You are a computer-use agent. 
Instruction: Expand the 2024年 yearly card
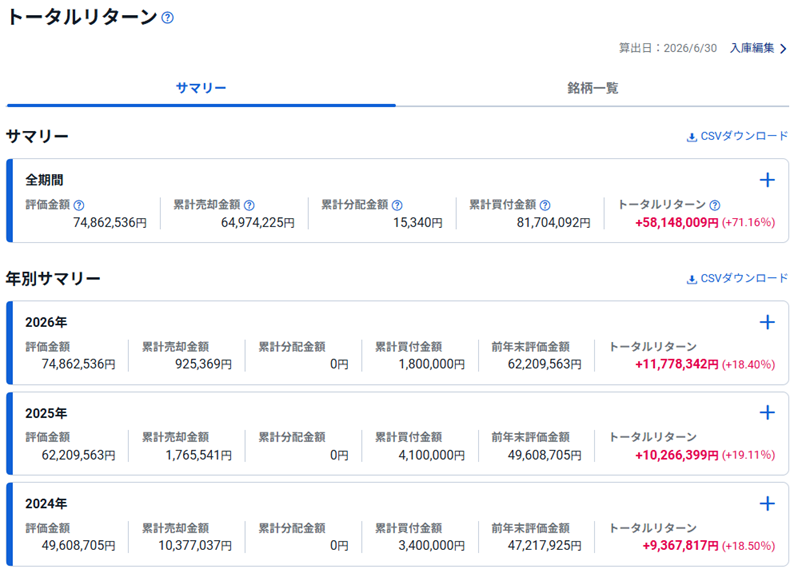coord(767,503)
